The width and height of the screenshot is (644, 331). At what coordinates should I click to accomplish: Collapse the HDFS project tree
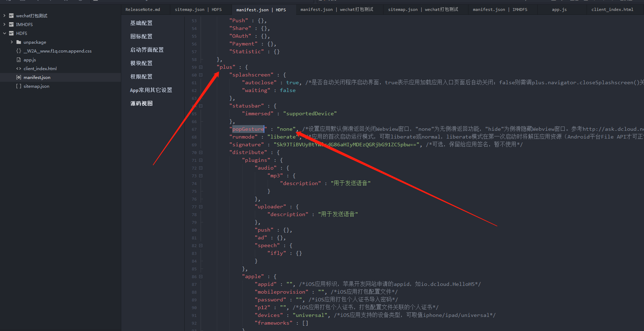coord(4,33)
